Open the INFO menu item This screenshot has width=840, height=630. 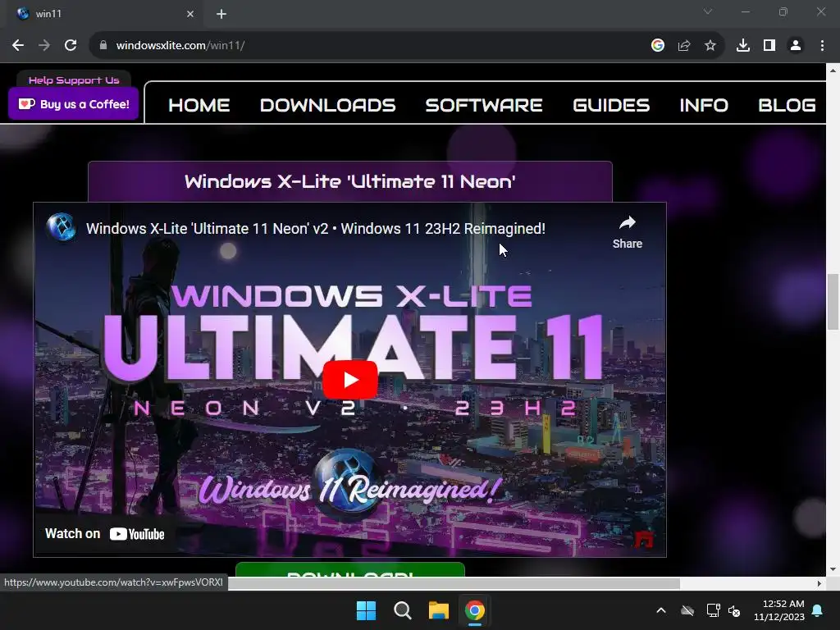click(x=704, y=105)
